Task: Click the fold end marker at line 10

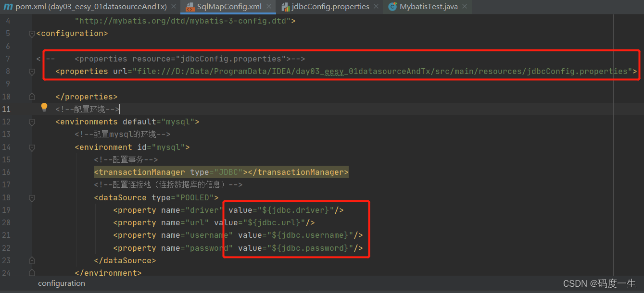Action: pyautogui.click(x=32, y=97)
